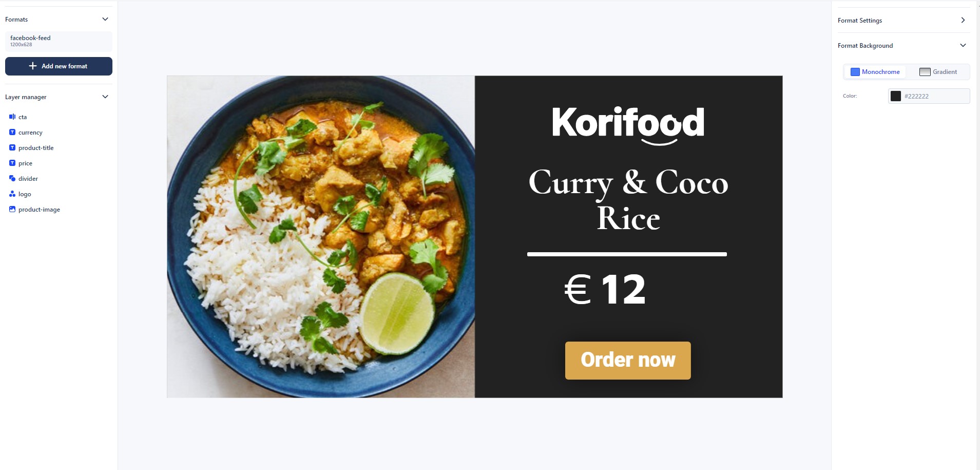Viewport: 980px width, 470px height.
Task: Click the product-title text layer icon
Action: pyautogui.click(x=12, y=147)
